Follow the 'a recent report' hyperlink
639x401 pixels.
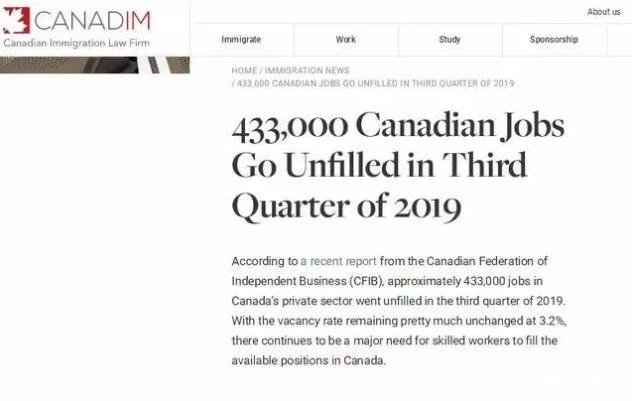coord(339,261)
